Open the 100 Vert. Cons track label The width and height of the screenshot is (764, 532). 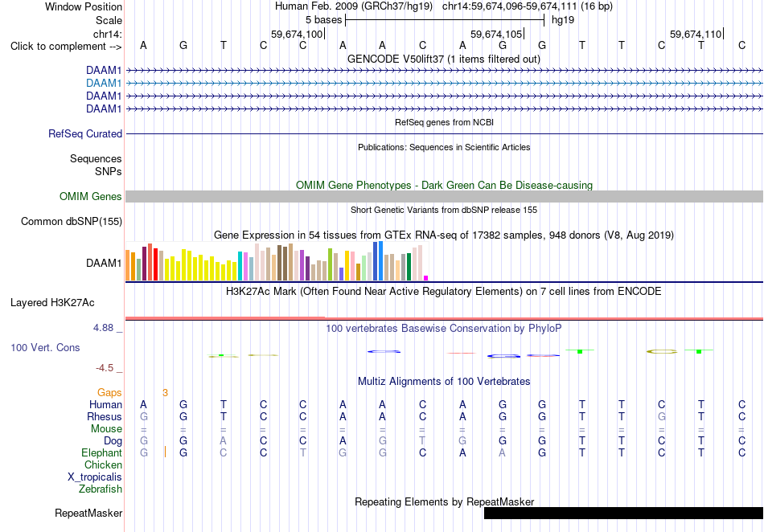[45, 347]
